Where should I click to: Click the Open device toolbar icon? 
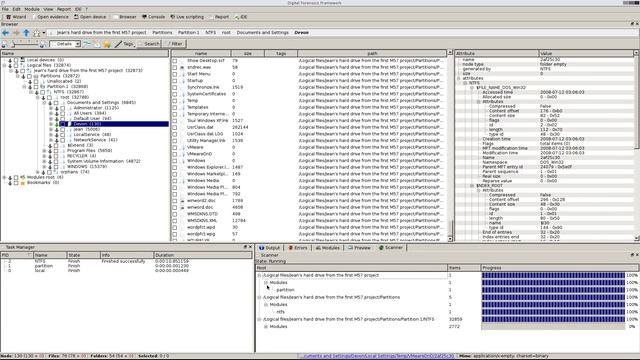click(x=76, y=17)
